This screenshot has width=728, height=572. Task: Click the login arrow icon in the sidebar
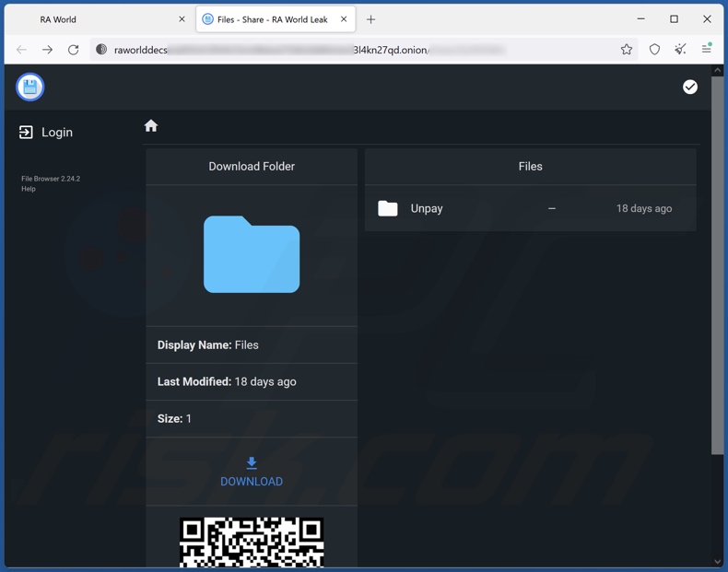pos(26,133)
